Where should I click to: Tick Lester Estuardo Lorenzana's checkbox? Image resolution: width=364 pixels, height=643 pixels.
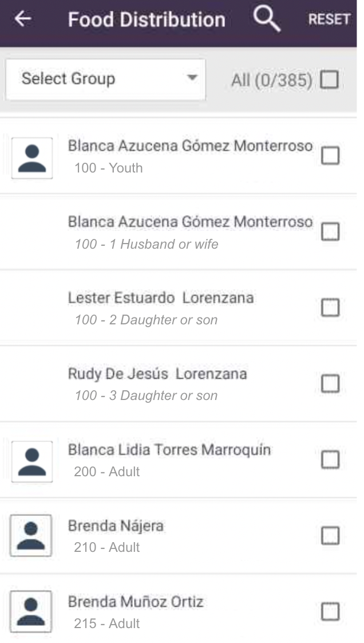coord(330,308)
